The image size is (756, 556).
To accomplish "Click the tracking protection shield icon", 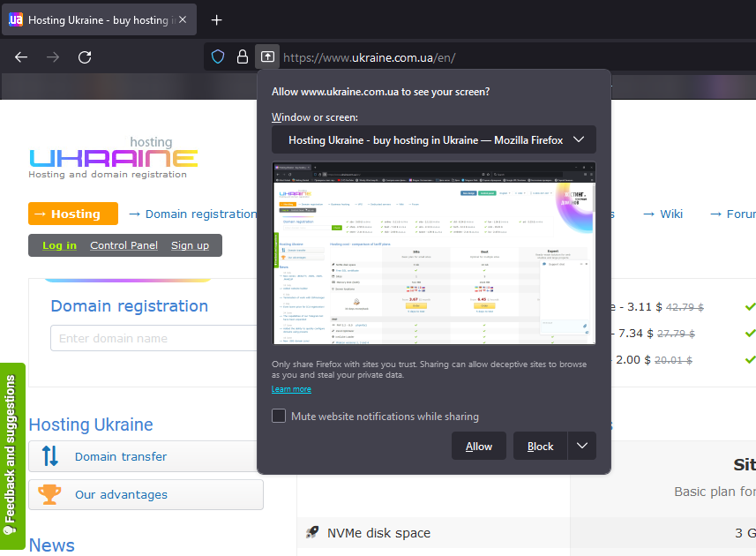I will pos(218,57).
